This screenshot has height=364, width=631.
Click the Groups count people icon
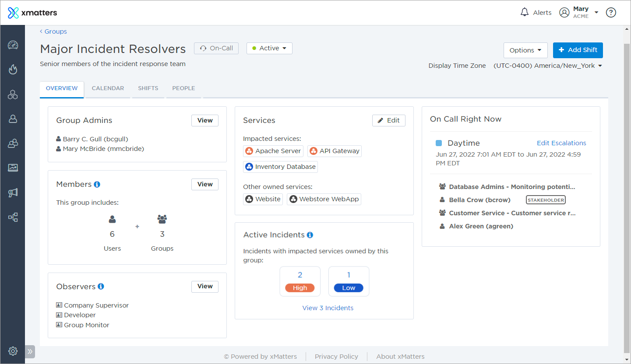[x=162, y=219]
